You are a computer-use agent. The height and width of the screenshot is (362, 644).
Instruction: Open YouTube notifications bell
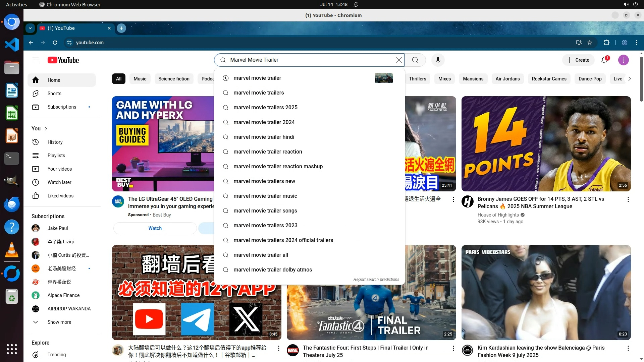point(604,60)
